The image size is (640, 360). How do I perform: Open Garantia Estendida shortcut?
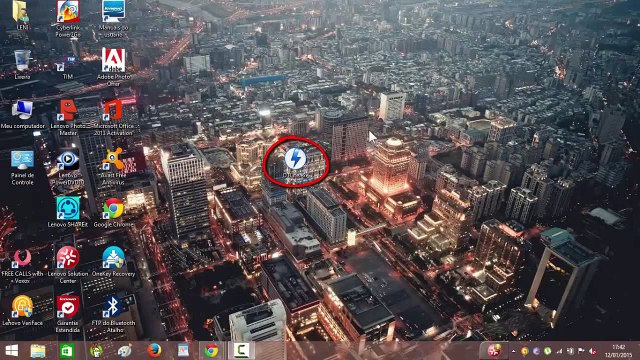pos(68,314)
